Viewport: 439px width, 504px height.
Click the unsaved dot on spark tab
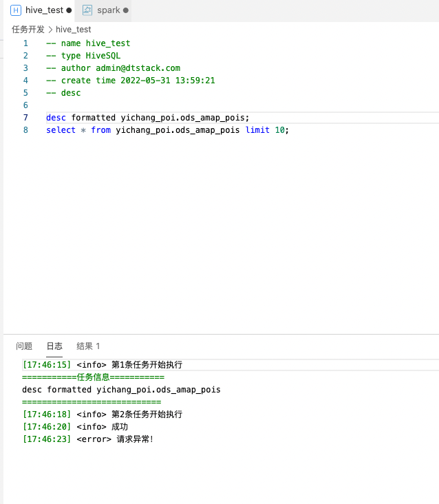125,10
